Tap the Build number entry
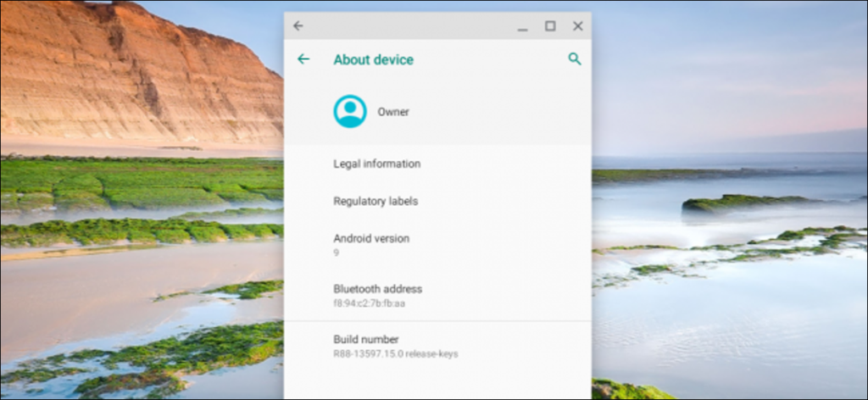The image size is (868, 400). 437,346
